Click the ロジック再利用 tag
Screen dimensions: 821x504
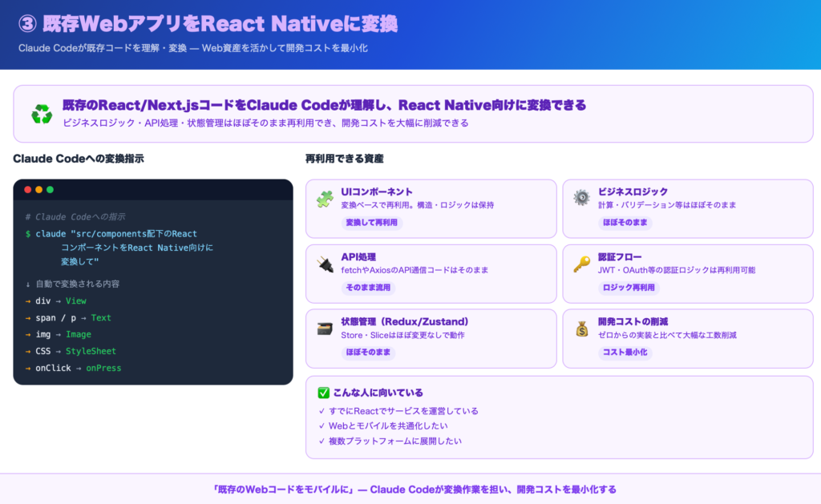point(629,288)
